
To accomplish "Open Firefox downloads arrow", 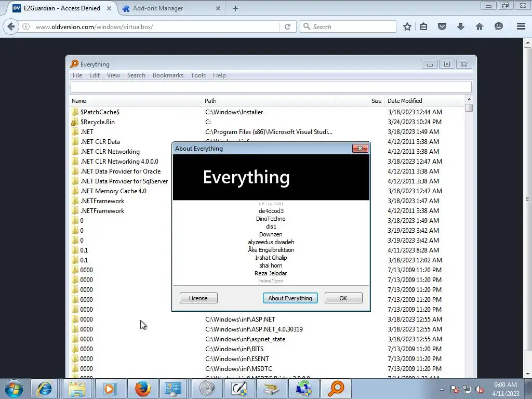I will point(460,26).
